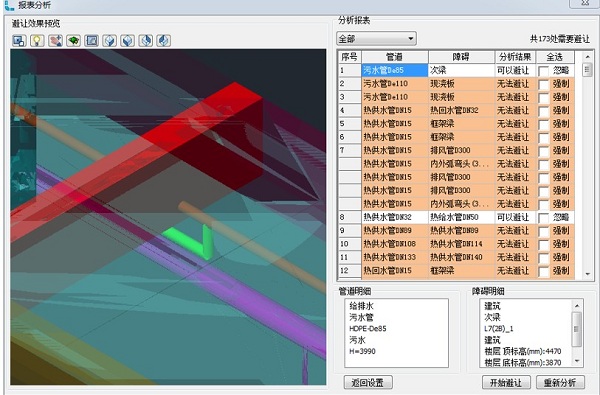Screen dimensions: 600x395
Task: Select the 热给水管DN50 obstacle cell
Action: click(461, 217)
